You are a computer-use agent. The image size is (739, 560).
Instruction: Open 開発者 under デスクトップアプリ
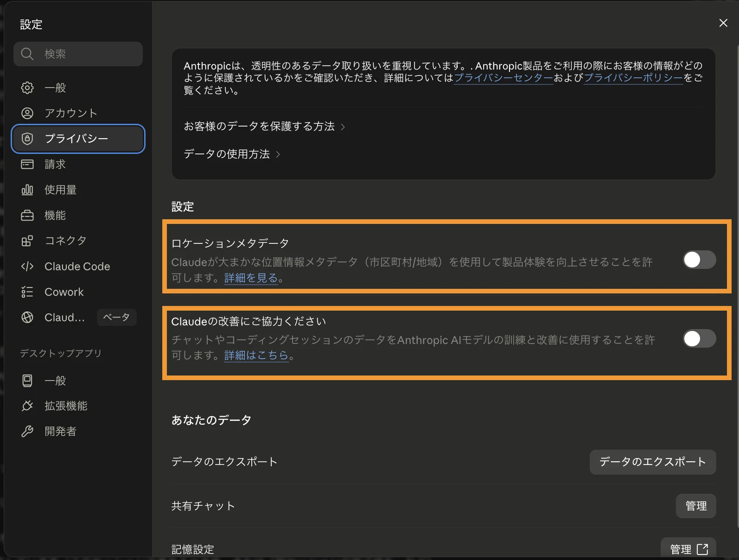pyautogui.click(x=78, y=432)
